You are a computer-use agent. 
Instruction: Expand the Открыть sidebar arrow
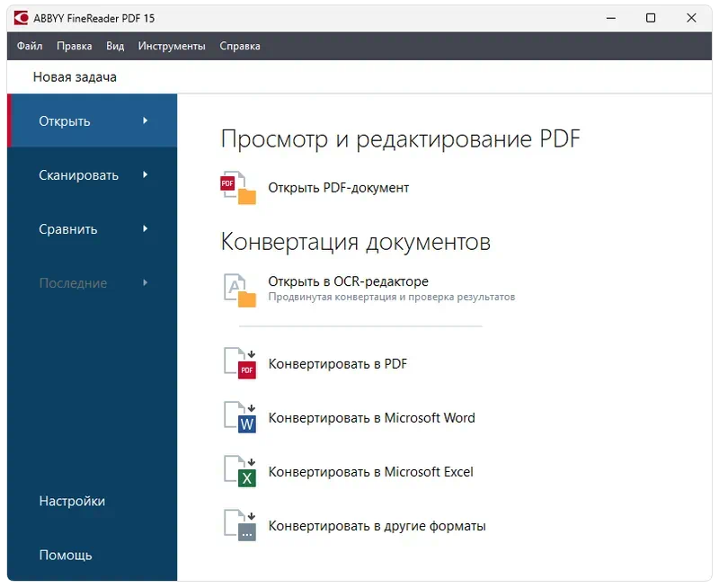[x=146, y=120]
